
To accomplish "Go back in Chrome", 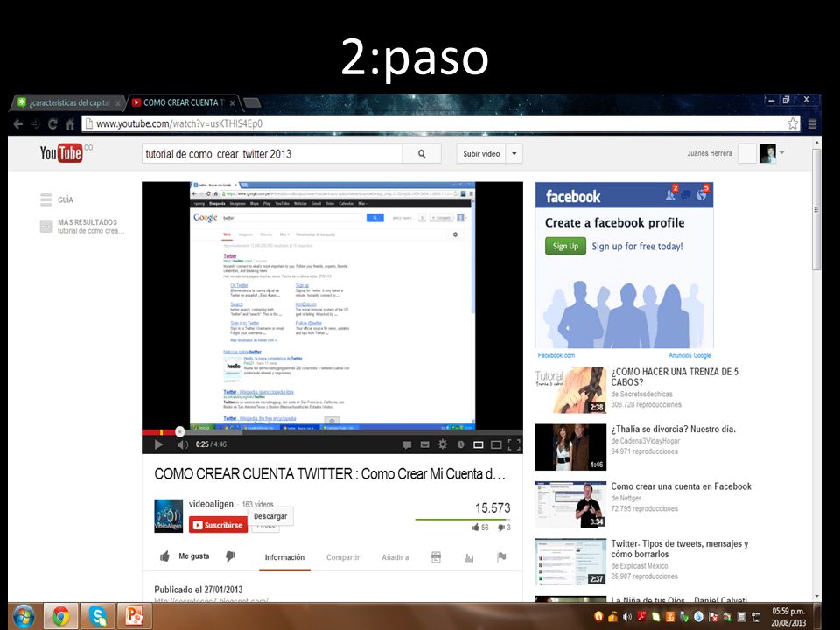I will 18,124.
